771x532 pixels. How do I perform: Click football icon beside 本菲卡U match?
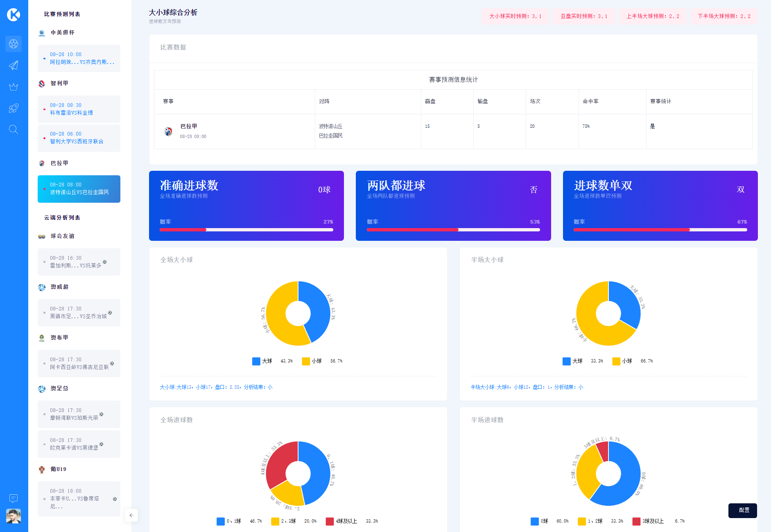pos(115,499)
